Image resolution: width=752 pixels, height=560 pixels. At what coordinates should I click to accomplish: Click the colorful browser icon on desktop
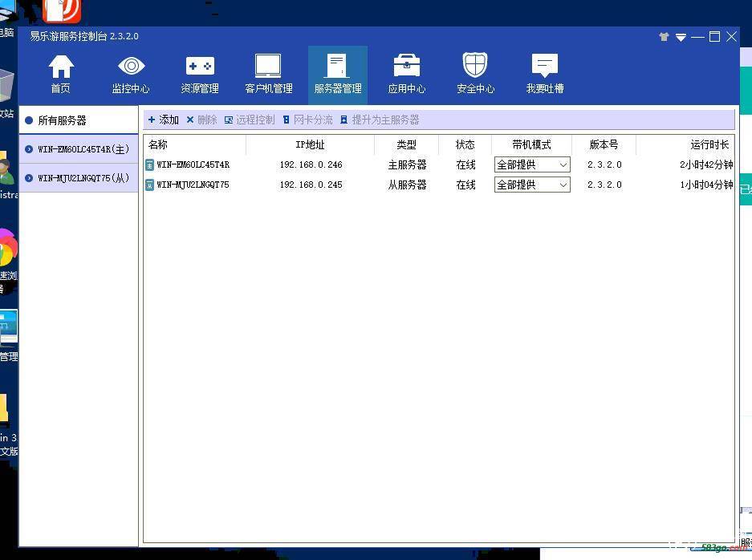(8, 249)
